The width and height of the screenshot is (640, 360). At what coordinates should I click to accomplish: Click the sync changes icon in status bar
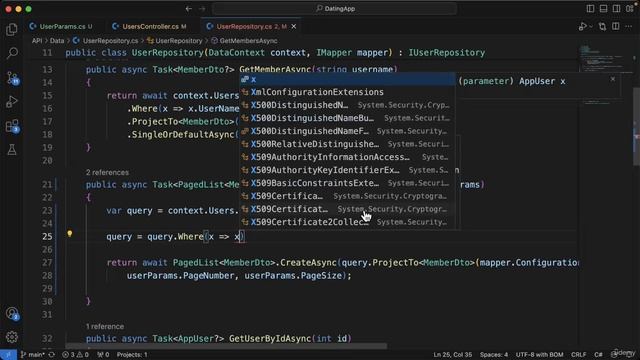[51, 355]
